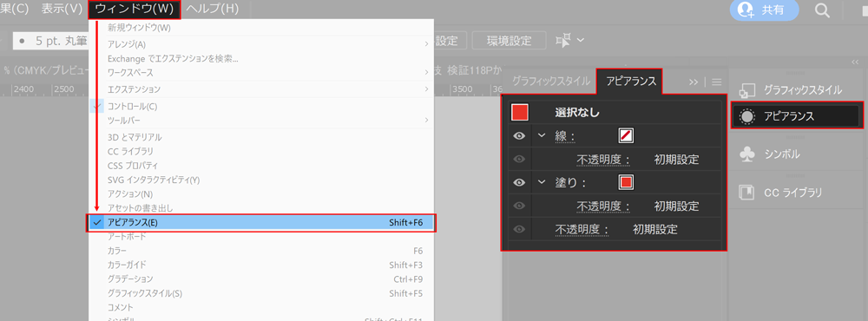This screenshot has width=868, height=321.
Task: Choose アクション(N) menu item
Action: click(x=260, y=194)
